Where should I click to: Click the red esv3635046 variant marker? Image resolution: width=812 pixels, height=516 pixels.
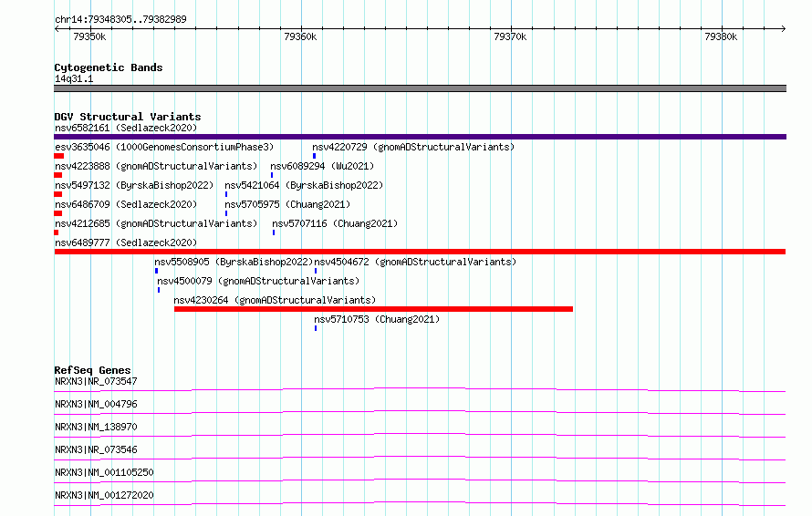(x=59, y=156)
